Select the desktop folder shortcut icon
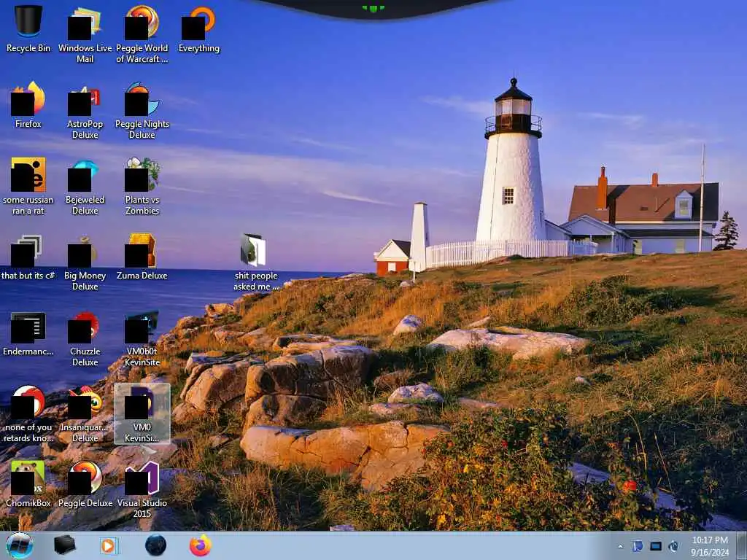The width and height of the screenshot is (747, 560). (255, 262)
